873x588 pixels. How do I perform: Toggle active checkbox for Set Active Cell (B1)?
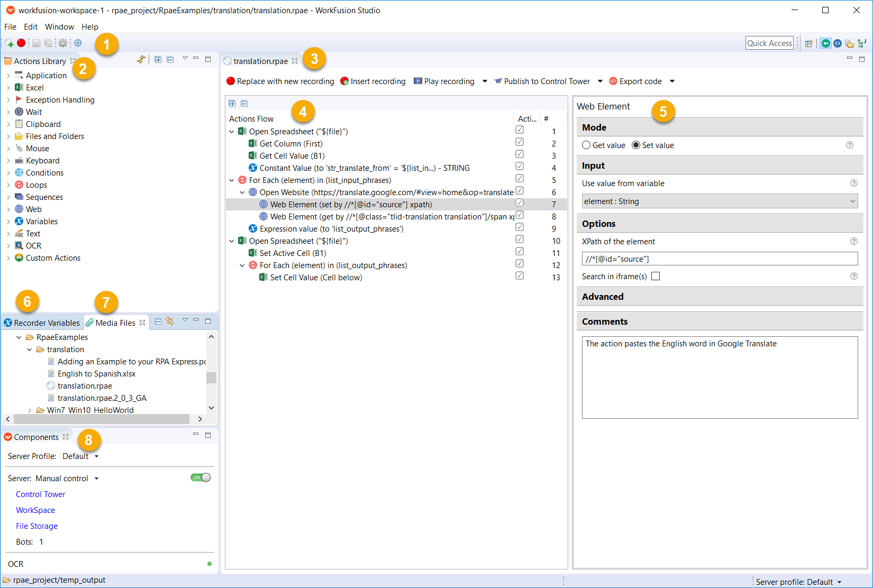click(x=520, y=252)
